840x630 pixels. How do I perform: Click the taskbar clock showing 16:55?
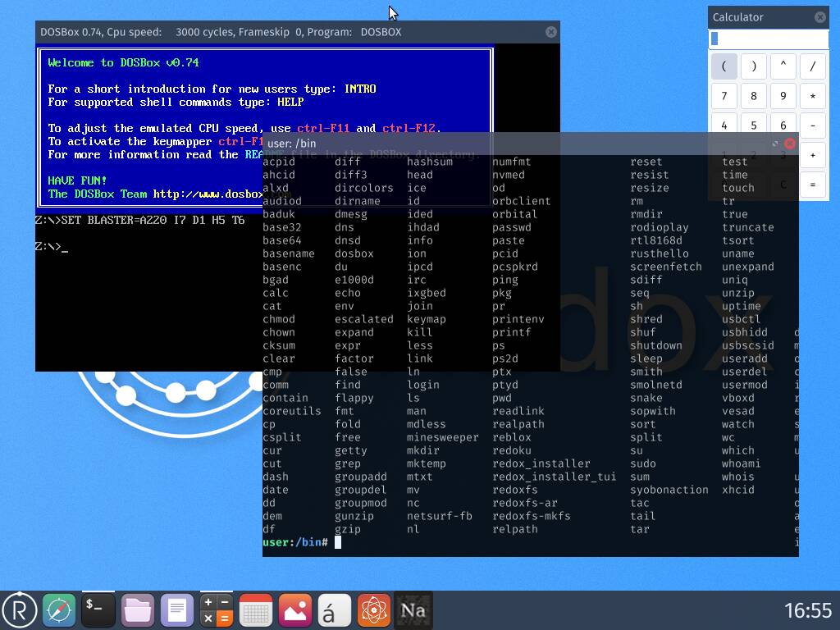807,610
